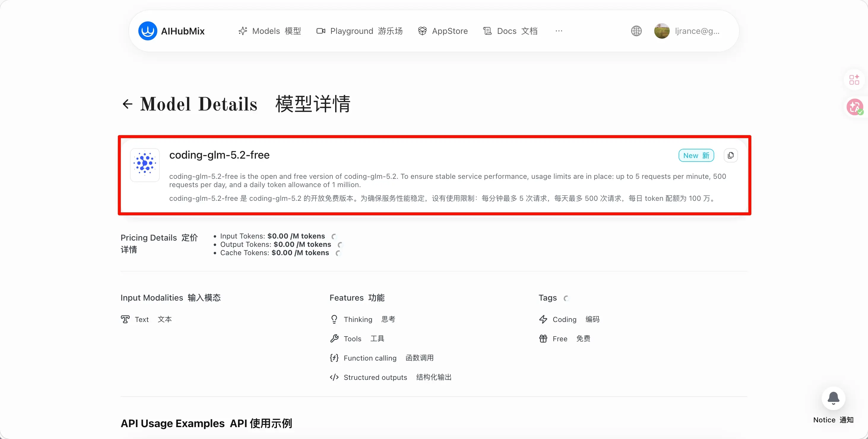The width and height of the screenshot is (868, 439).
Task: Click the Function calling 函数调用 label
Action: coord(389,358)
